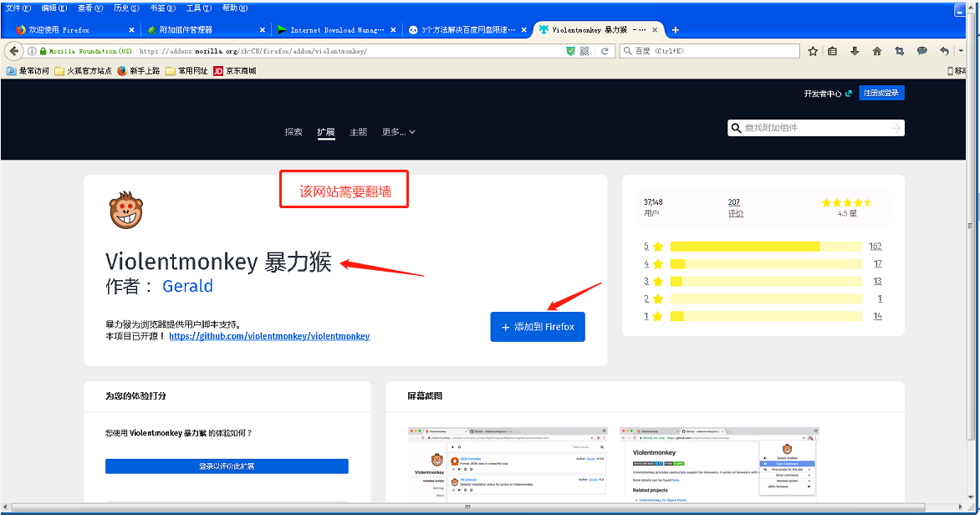
Task: Open the author Gerald link
Action: 187,286
